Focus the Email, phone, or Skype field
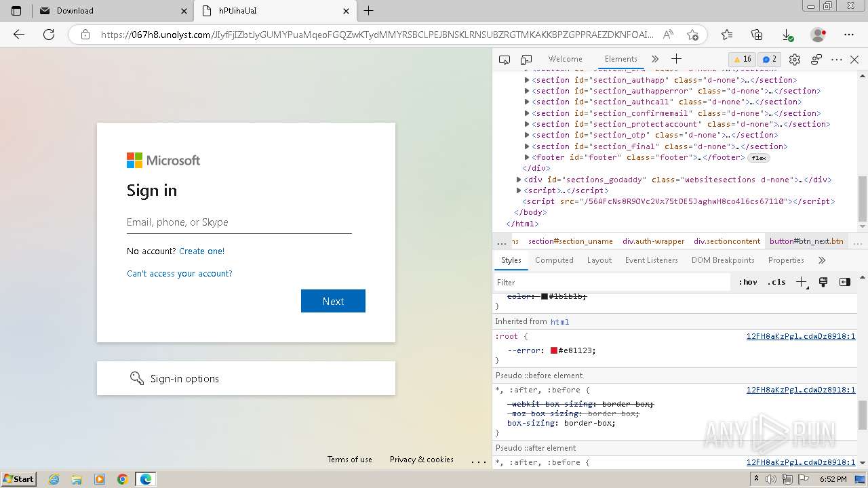 239,222
